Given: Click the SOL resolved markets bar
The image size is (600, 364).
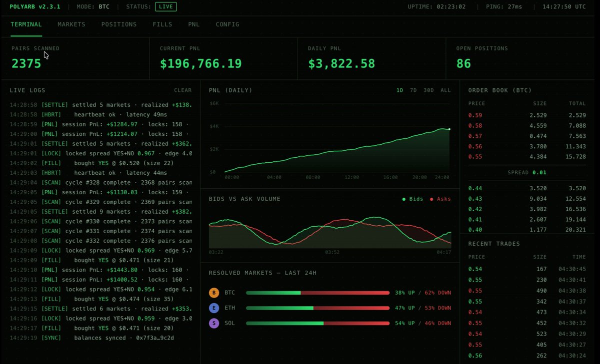Looking at the screenshot, I should coord(318,323).
